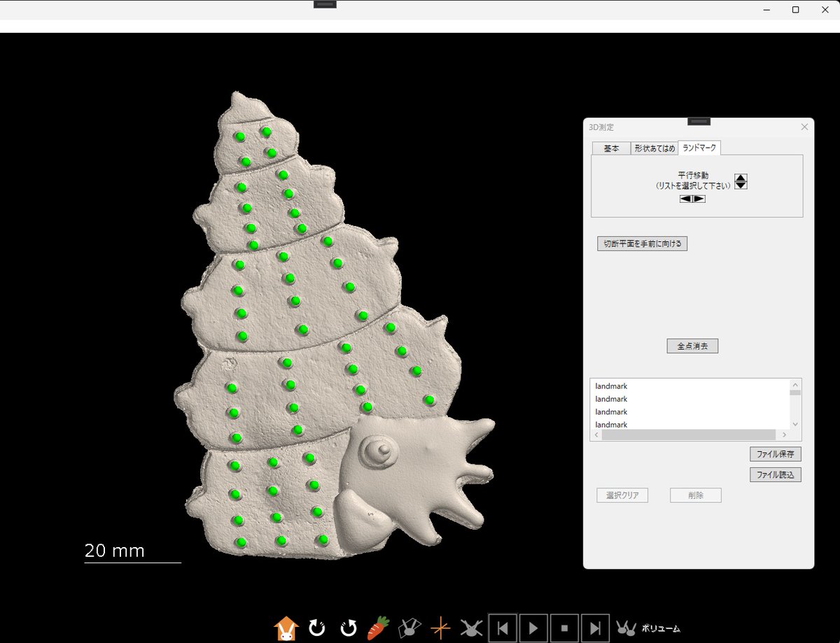
Task: Close the main application window
Action: pyautogui.click(x=825, y=10)
